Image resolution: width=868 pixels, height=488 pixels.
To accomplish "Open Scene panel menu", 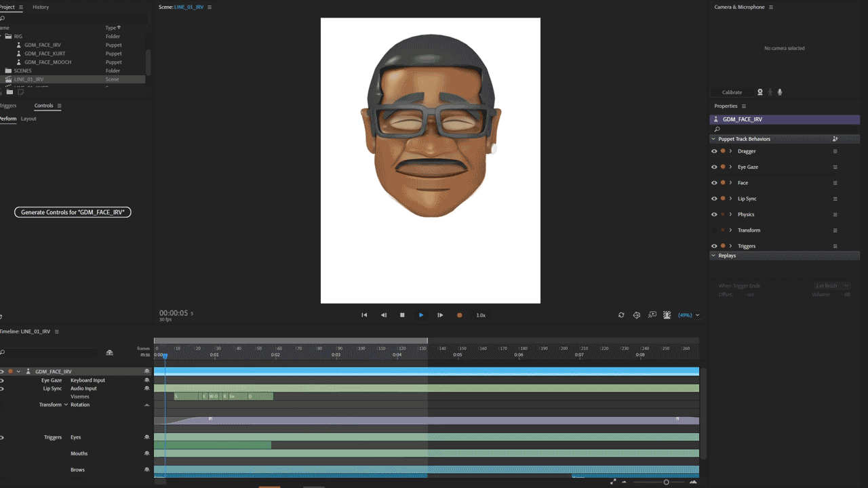I will point(210,7).
